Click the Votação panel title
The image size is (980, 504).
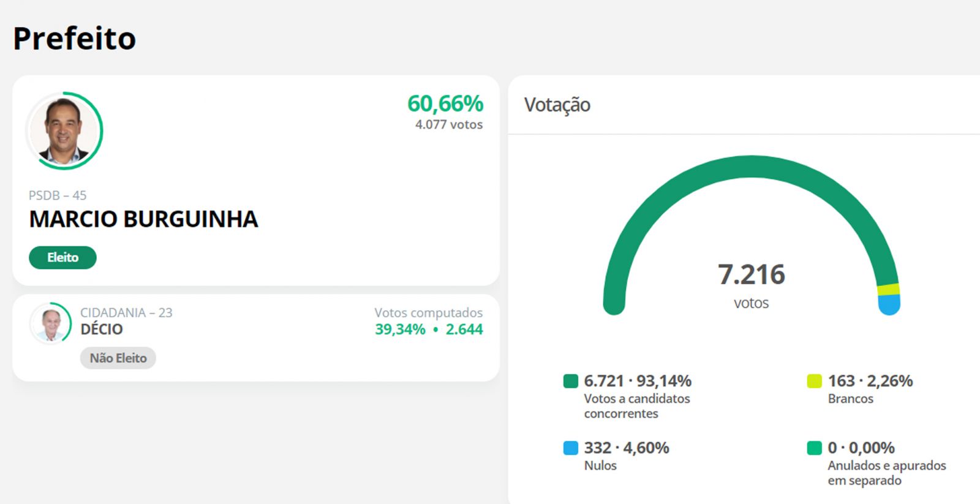click(557, 105)
